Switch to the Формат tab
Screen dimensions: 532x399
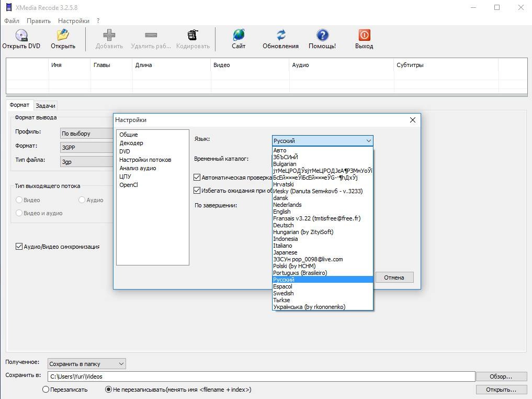[x=19, y=105]
